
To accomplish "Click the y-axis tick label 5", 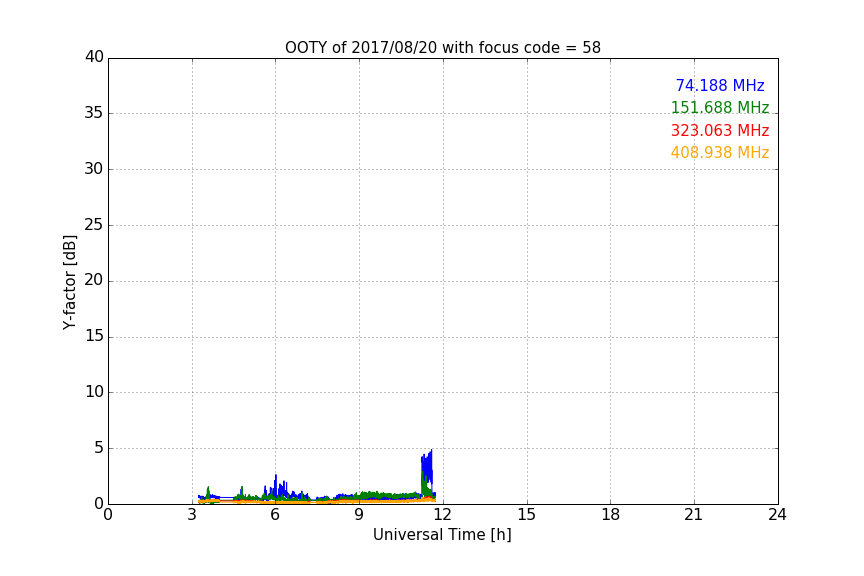I will coord(99,448).
